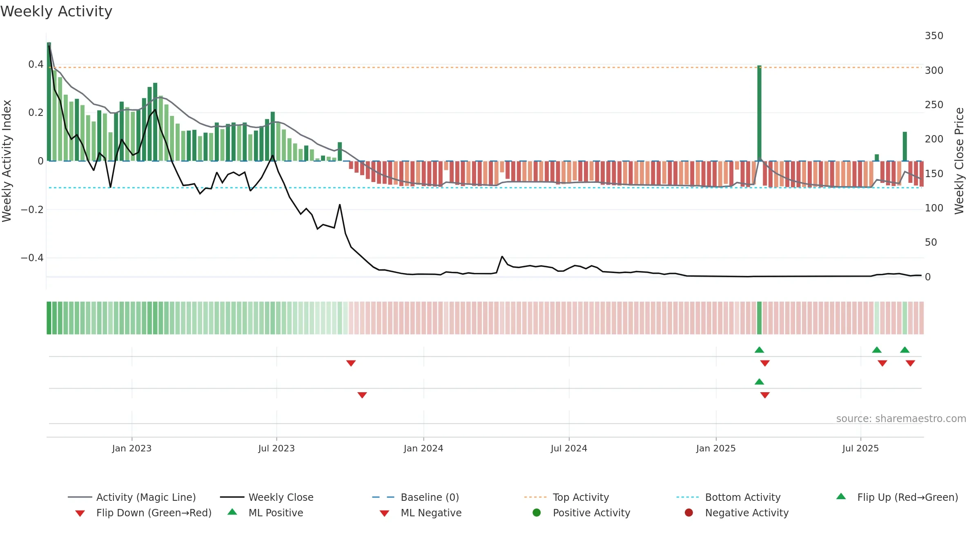Image resolution: width=980 pixels, height=551 pixels.
Task: Click the red Flip Down triangle in legend
Action: click(80, 513)
